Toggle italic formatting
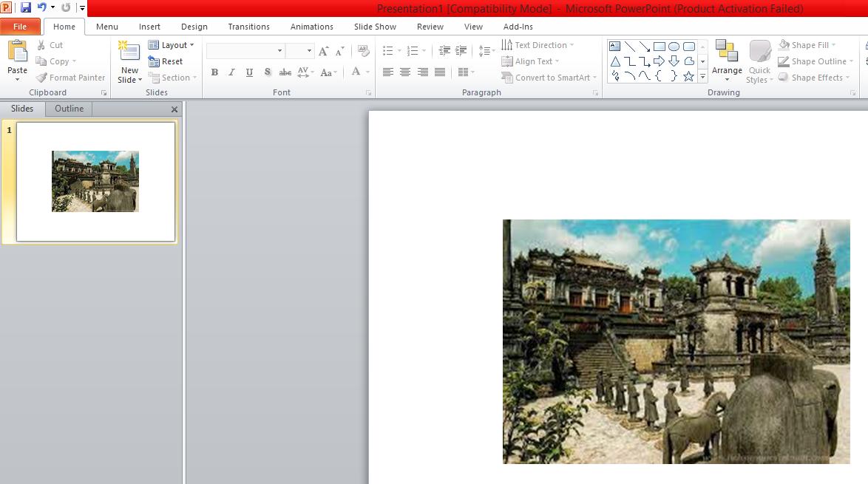Screen dimensions: 868x484 pyautogui.click(x=231, y=72)
